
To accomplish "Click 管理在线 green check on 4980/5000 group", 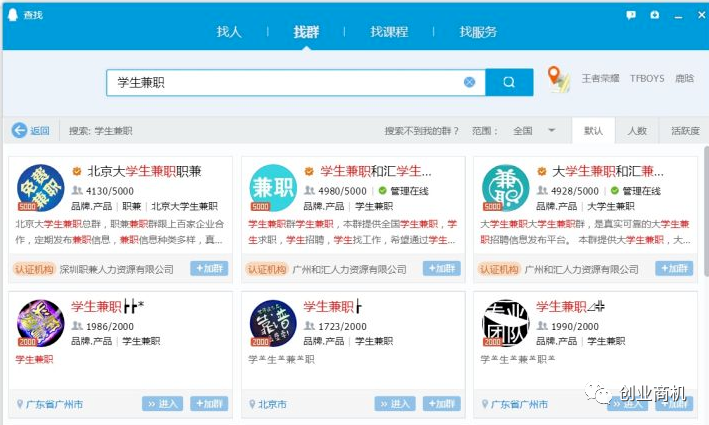I will click(383, 190).
